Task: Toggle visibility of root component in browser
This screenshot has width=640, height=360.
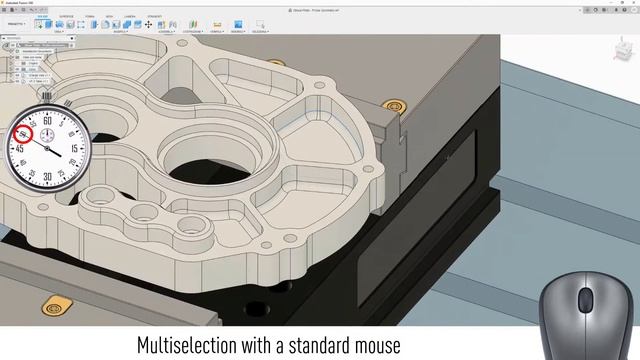Action: (13, 45)
